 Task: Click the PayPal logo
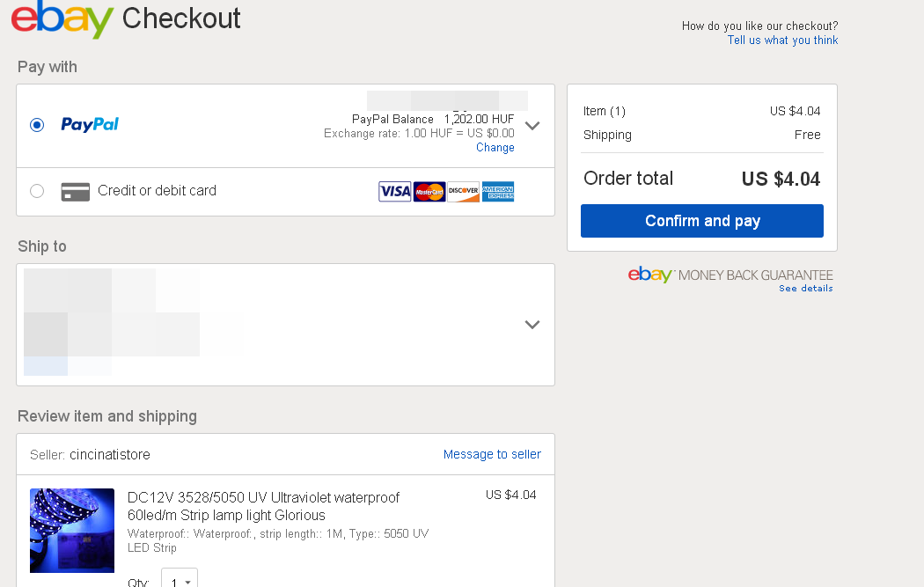point(90,125)
